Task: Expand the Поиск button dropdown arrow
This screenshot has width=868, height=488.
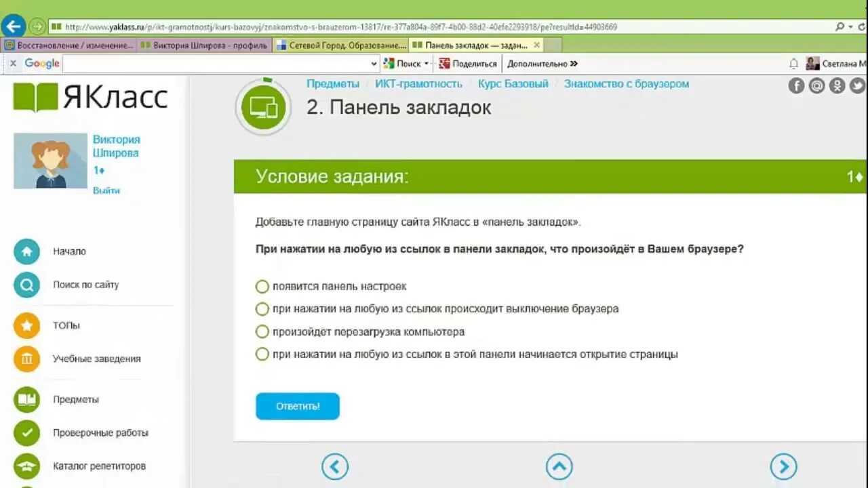Action: click(x=427, y=64)
